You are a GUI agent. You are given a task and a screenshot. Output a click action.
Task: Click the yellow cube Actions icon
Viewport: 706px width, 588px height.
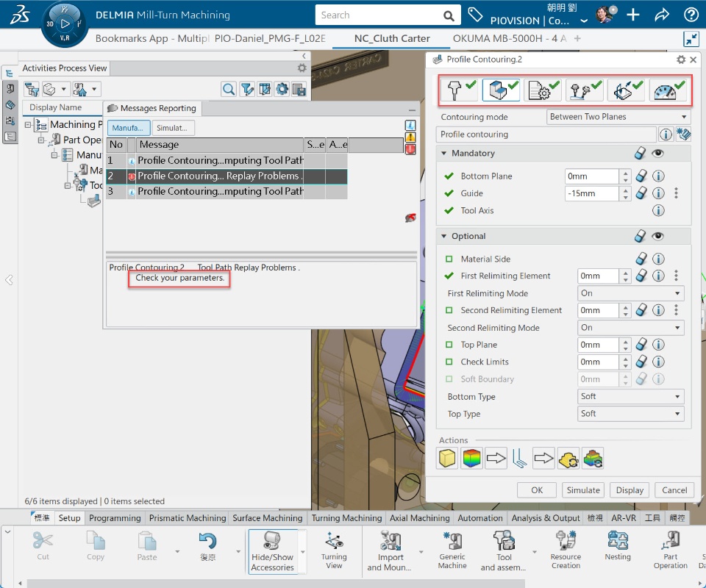point(447,459)
